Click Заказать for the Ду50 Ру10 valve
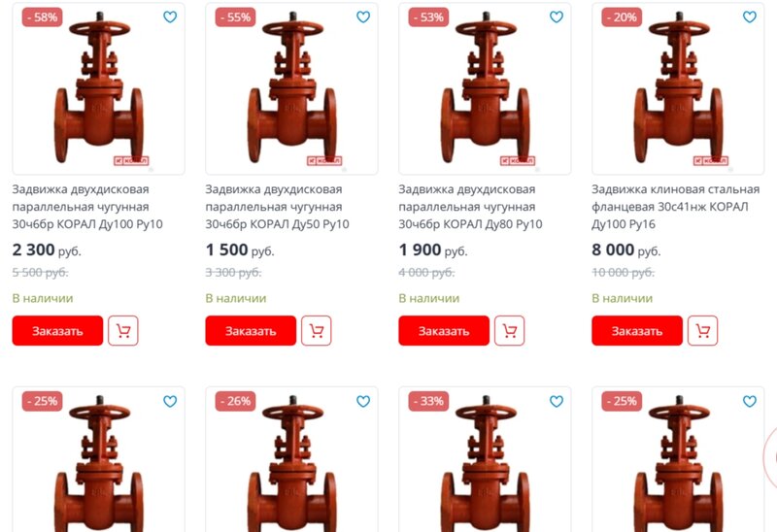 tap(251, 330)
